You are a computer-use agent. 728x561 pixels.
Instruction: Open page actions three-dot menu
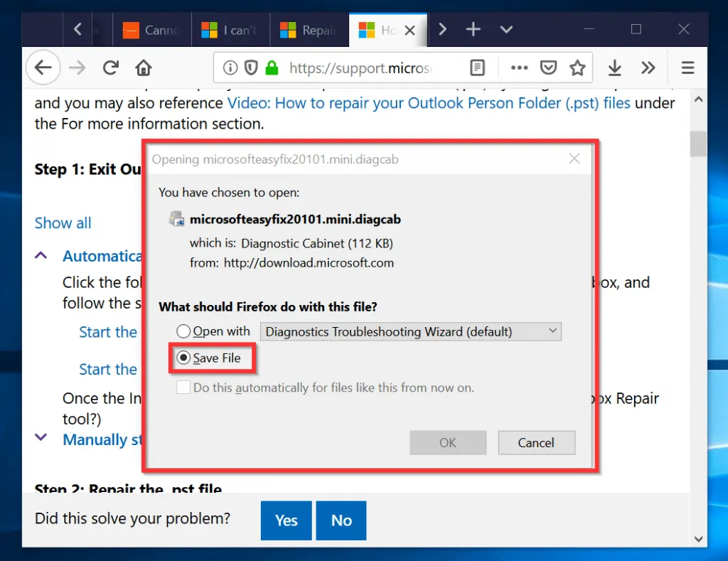pos(520,68)
